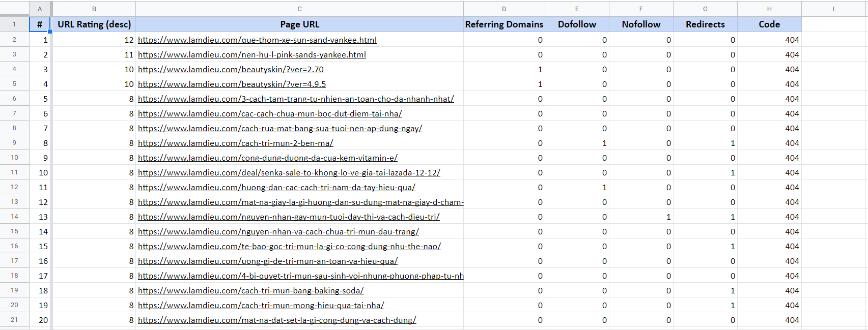Select column G header

[705, 9]
